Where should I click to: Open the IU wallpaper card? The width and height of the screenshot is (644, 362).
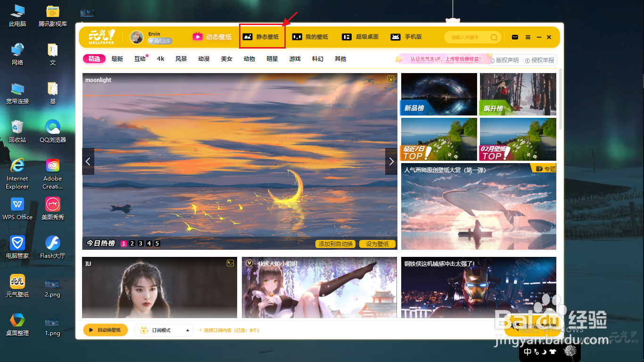click(x=159, y=288)
